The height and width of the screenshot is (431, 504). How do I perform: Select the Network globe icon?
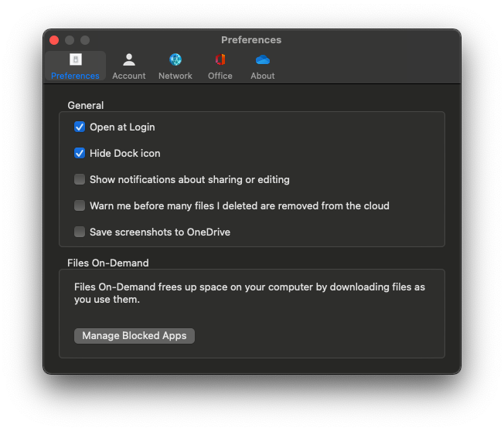tap(175, 60)
